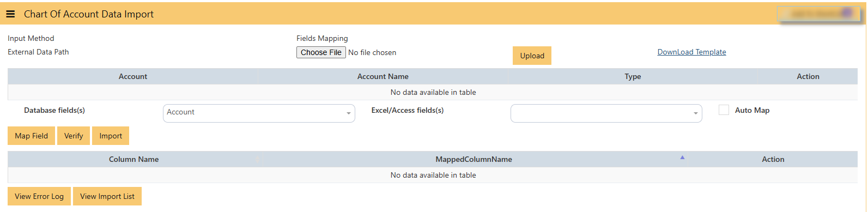Open the DownLoad Template link
The image size is (868, 212).
click(x=691, y=52)
